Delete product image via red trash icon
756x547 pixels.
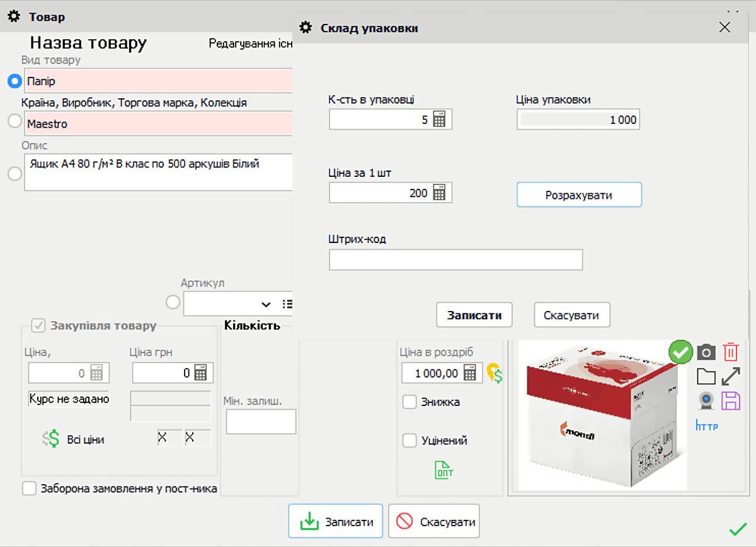(730, 352)
